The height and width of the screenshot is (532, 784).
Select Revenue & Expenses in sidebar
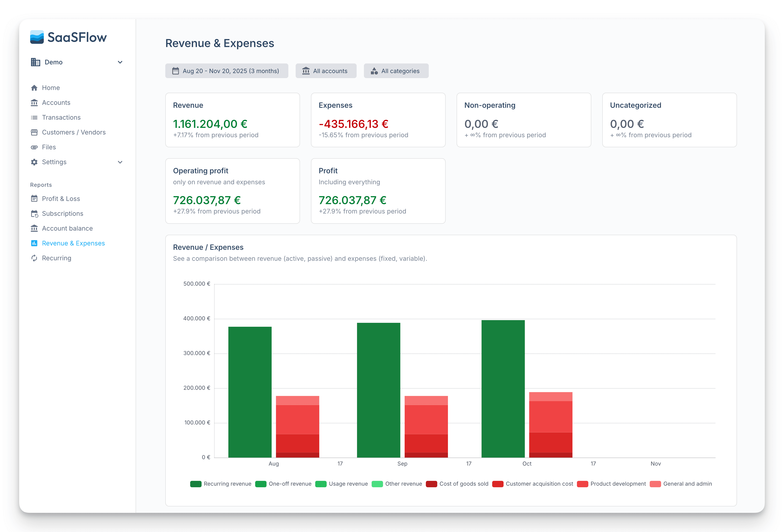pyautogui.click(x=73, y=243)
